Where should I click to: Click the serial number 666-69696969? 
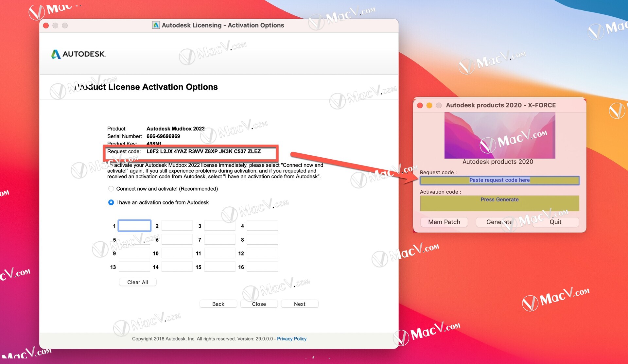tap(163, 136)
